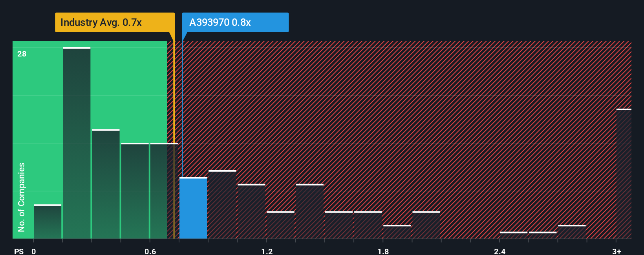
Task: Click the A393970 0.8x blue label
Action: point(235,22)
